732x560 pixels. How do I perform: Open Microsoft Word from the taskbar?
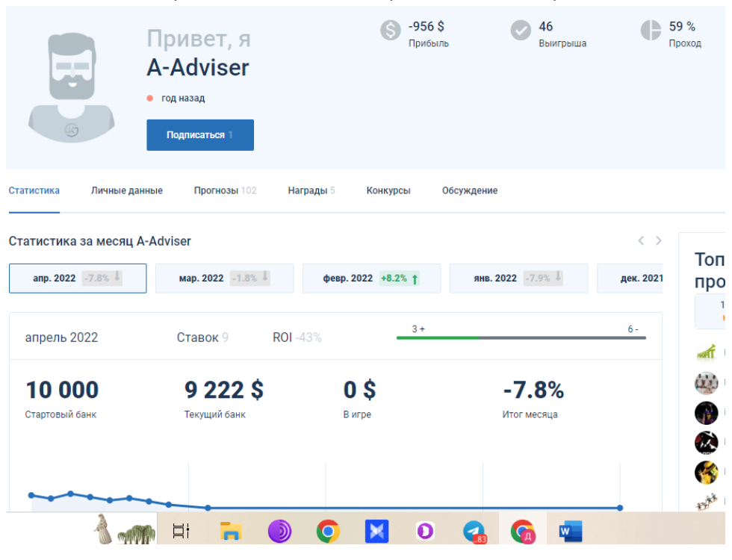coord(571,531)
